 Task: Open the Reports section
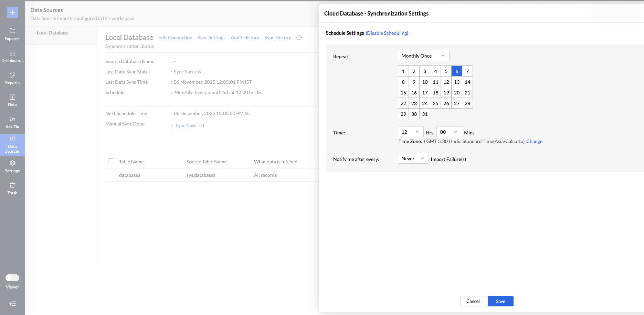click(x=12, y=78)
